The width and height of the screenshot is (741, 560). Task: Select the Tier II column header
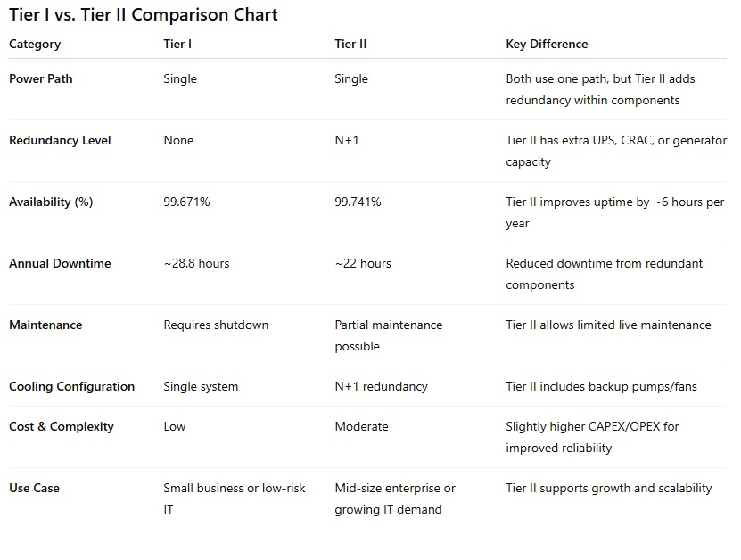pos(350,44)
